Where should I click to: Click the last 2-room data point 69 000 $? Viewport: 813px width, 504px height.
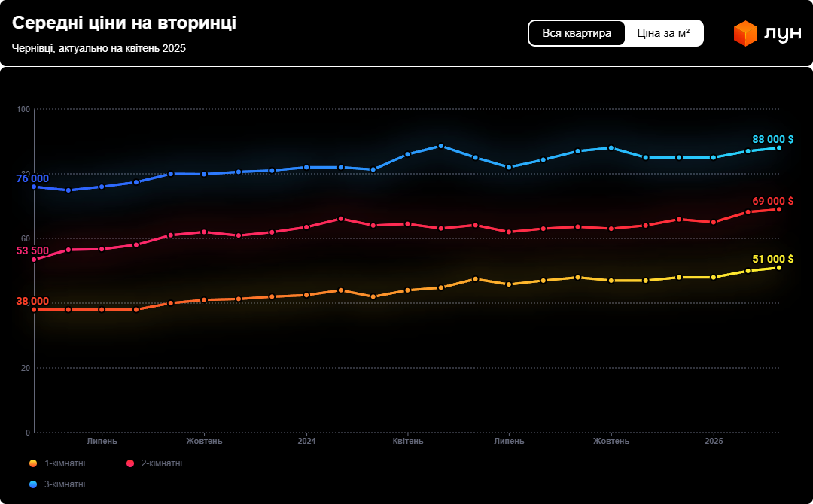pyautogui.click(x=778, y=209)
